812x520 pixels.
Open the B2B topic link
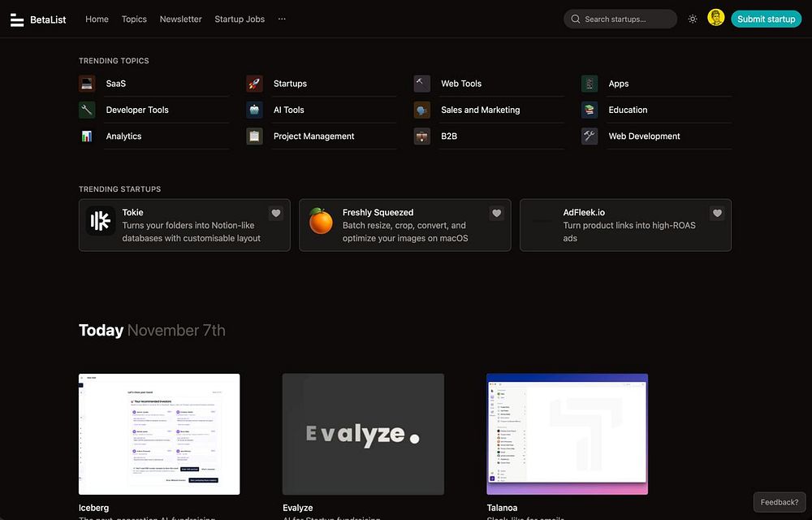click(x=449, y=136)
